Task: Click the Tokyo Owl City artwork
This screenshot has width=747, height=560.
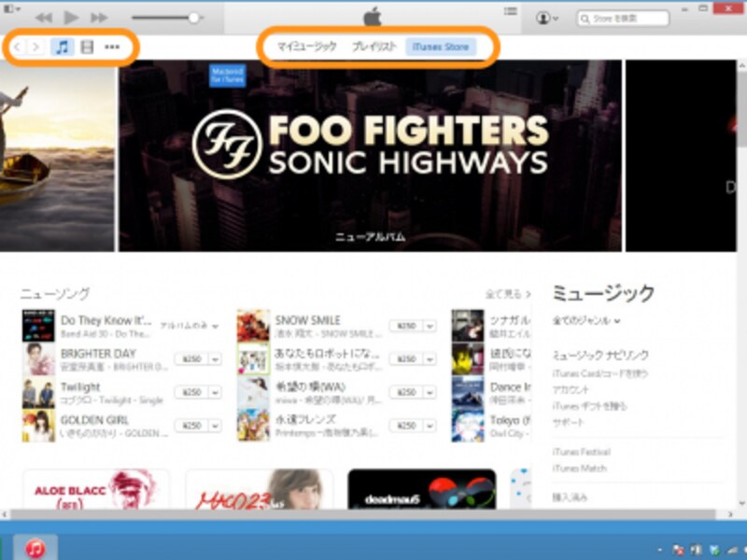Action: (468, 426)
